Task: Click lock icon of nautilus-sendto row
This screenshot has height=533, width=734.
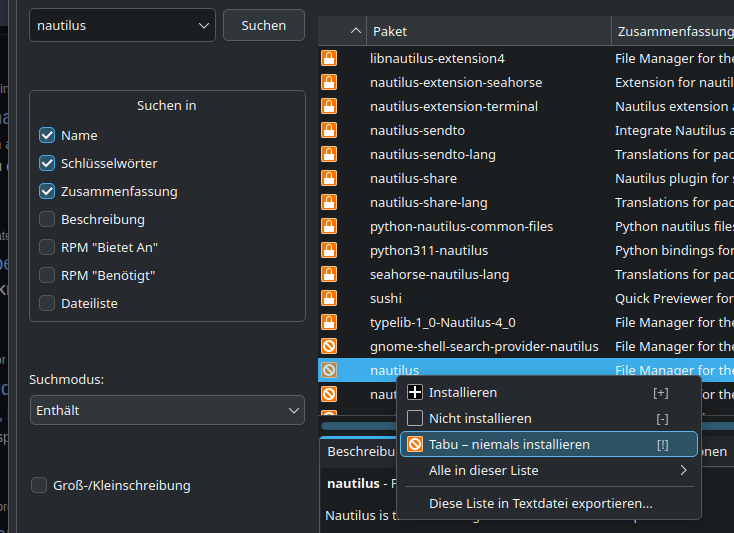Action: click(329, 130)
